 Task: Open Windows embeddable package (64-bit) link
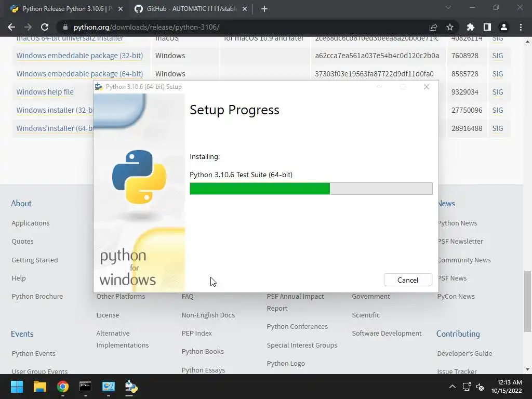coord(79,74)
